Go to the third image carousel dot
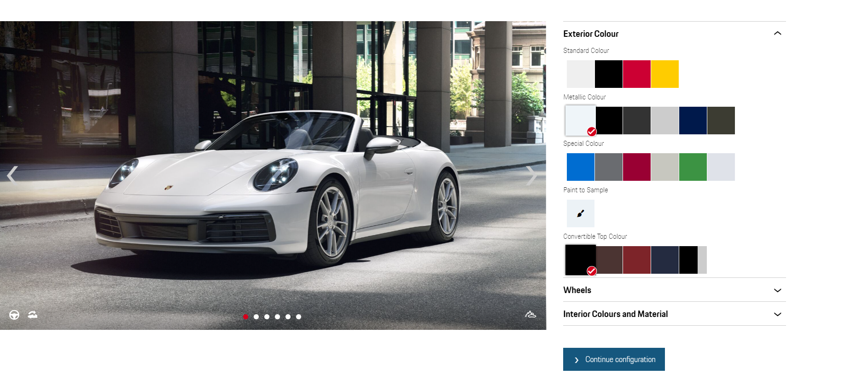The width and height of the screenshot is (868, 386). coord(267,317)
